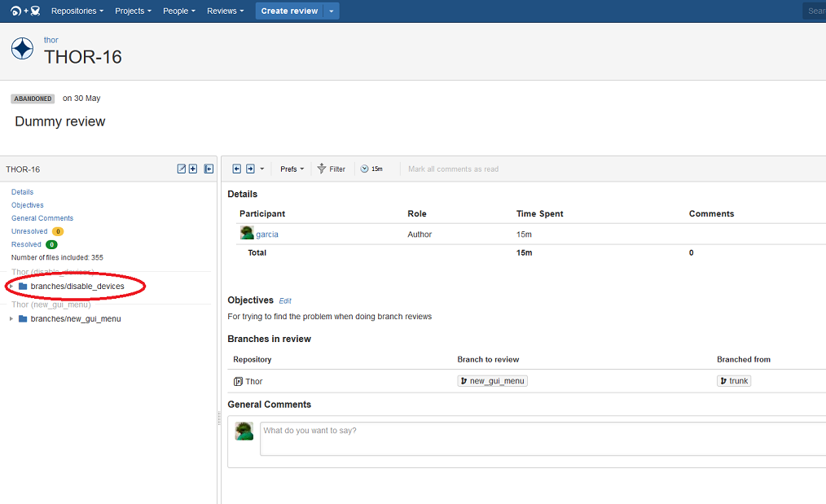Click the Create review button
826x504 pixels.
(289, 11)
